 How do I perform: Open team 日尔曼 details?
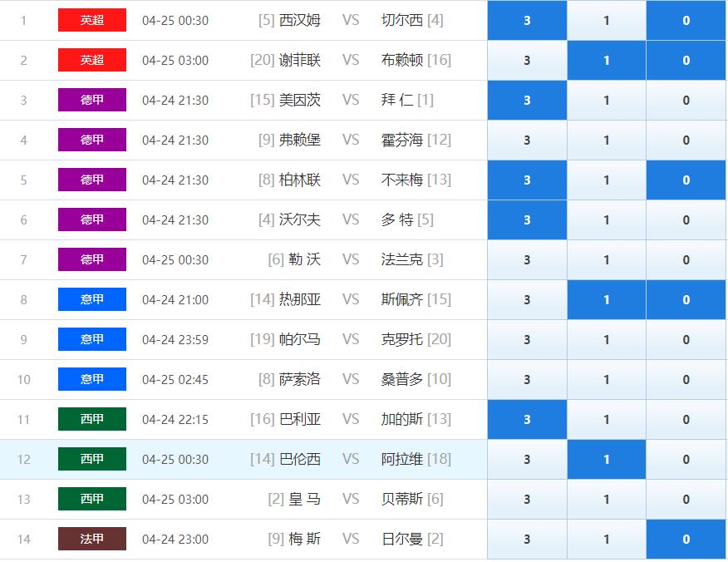402,540
